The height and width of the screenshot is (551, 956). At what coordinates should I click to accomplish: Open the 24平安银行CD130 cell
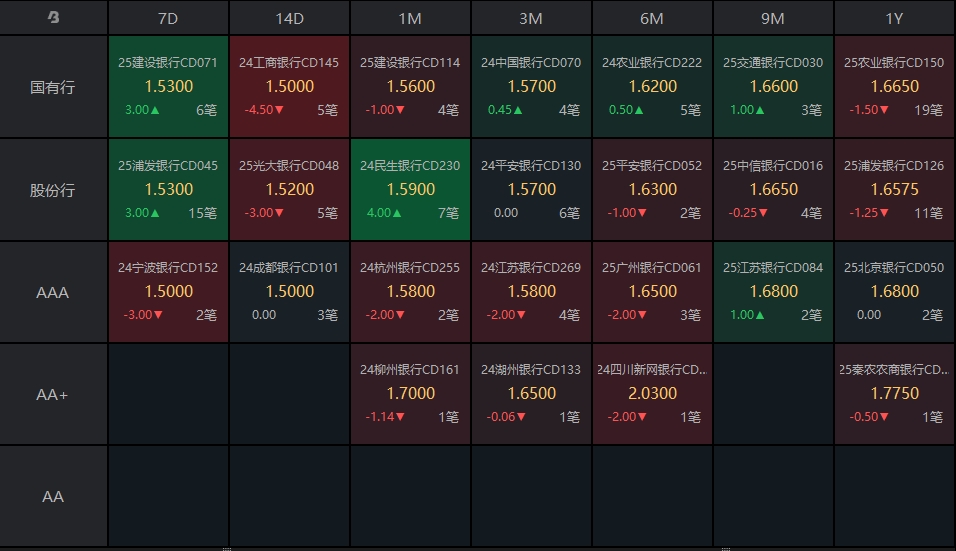[531, 190]
